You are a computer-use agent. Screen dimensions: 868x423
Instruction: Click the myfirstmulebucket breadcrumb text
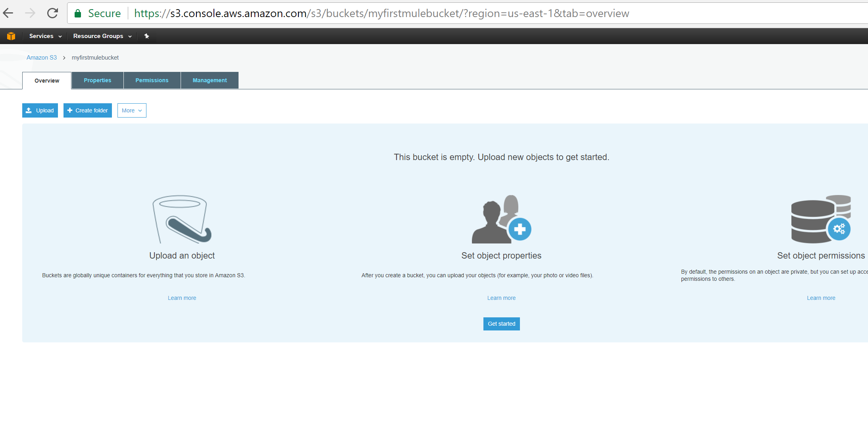(95, 58)
